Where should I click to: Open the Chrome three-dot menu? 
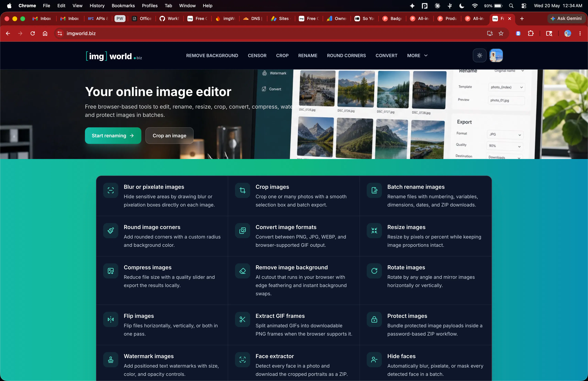tap(580, 33)
